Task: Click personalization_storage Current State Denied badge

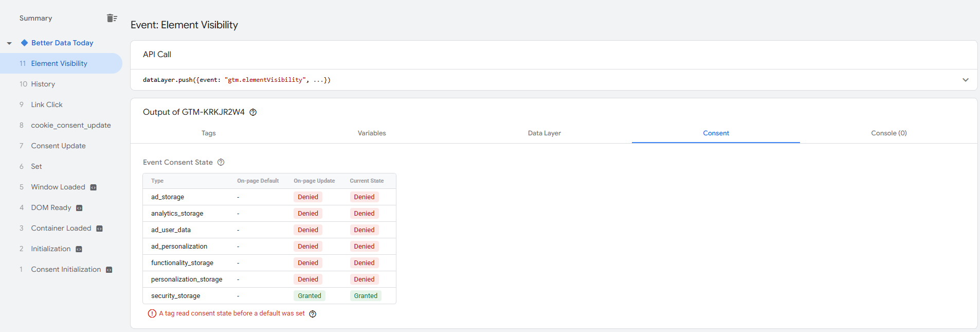Action: point(364,279)
